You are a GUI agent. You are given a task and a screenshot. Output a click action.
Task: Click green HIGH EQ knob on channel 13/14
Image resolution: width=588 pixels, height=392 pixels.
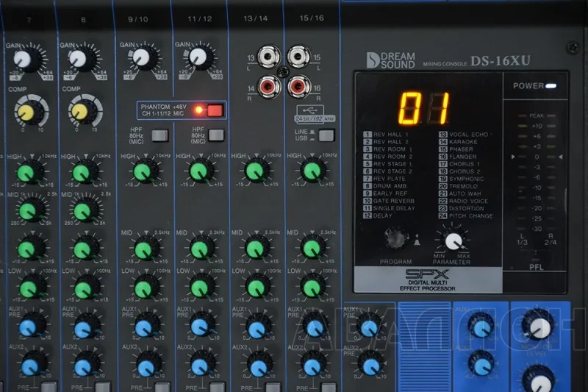pos(256,171)
